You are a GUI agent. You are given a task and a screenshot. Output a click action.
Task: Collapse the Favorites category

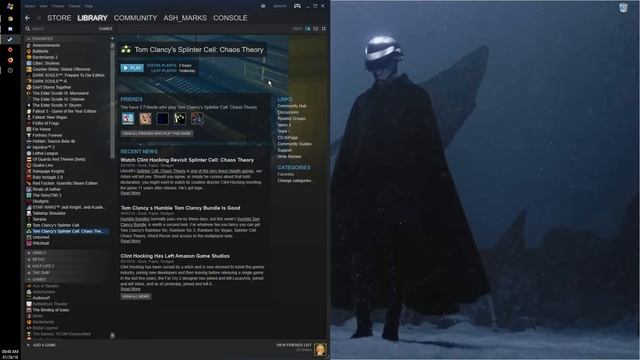click(29, 39)
